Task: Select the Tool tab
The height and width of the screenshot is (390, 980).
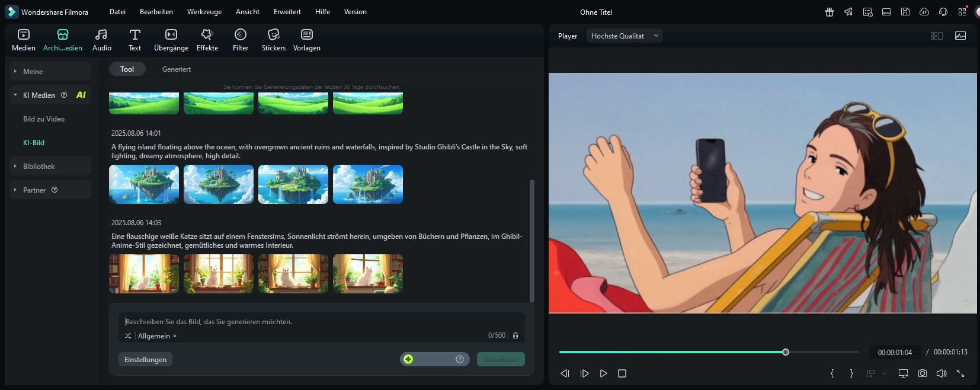Action: point(127,69)
